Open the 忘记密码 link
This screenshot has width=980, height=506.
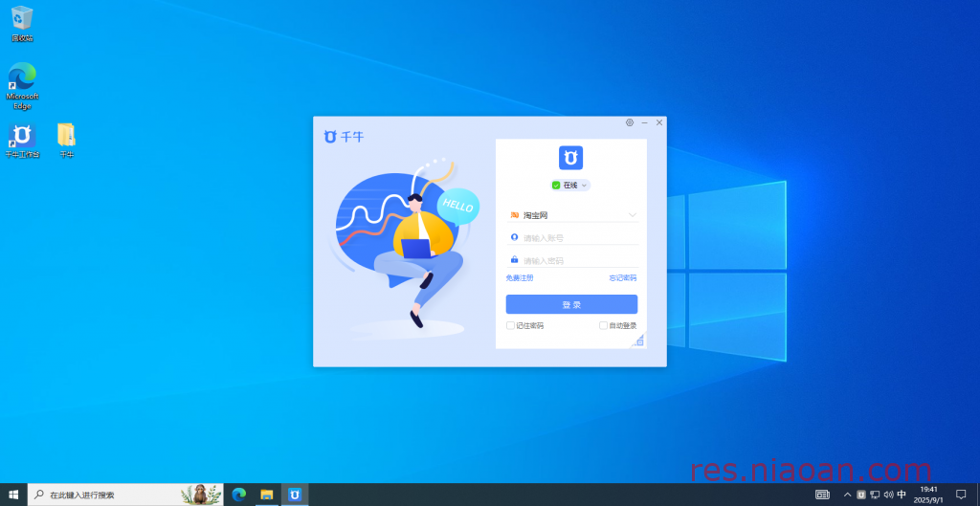pos(623,278)
